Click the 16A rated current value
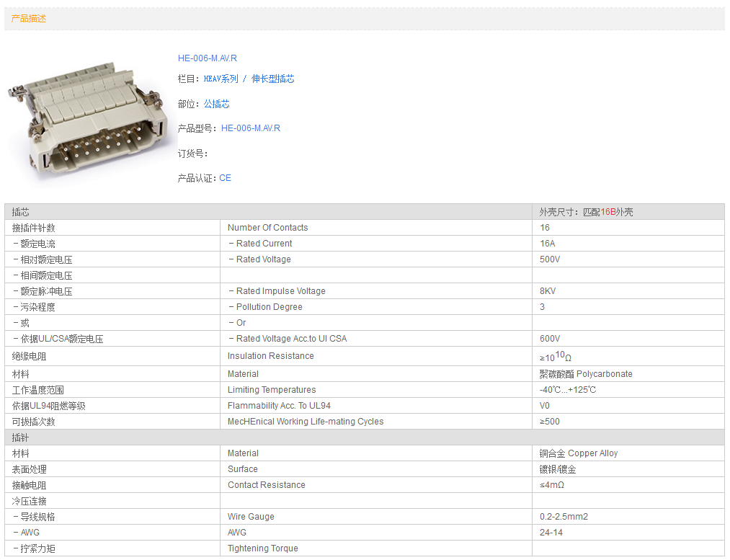 [549, 244]
